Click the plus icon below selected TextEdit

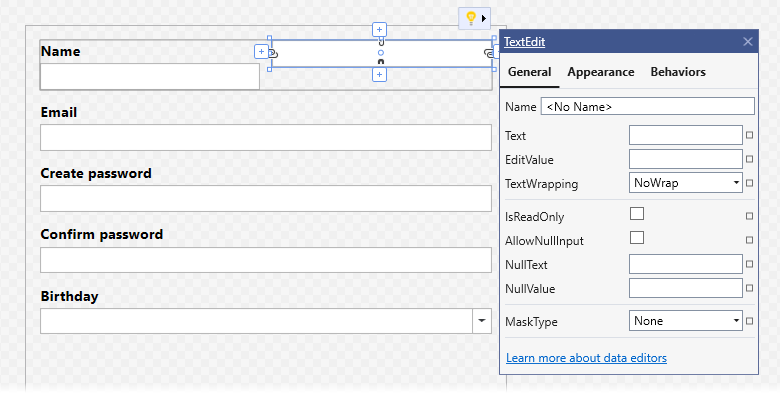click(380, 75)
